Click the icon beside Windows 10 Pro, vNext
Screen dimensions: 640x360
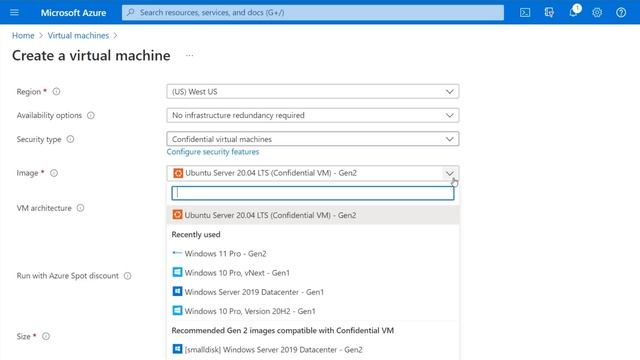[x=177, y=272]
